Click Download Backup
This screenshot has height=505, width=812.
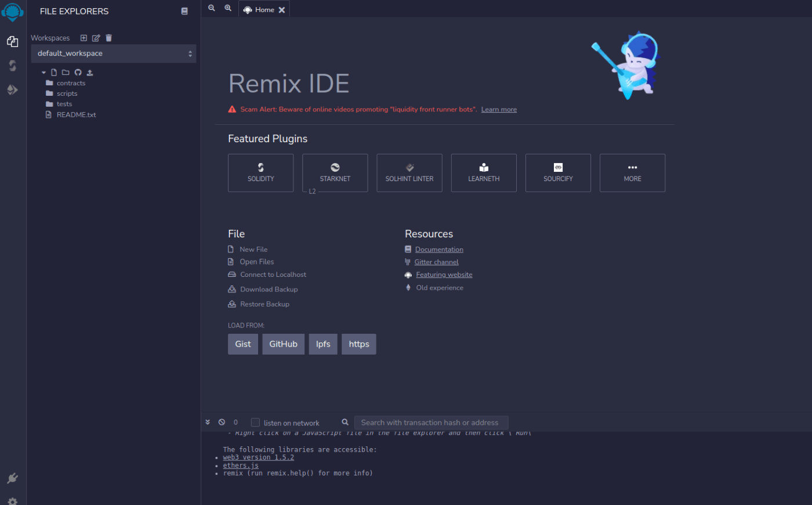coord(269,289)
